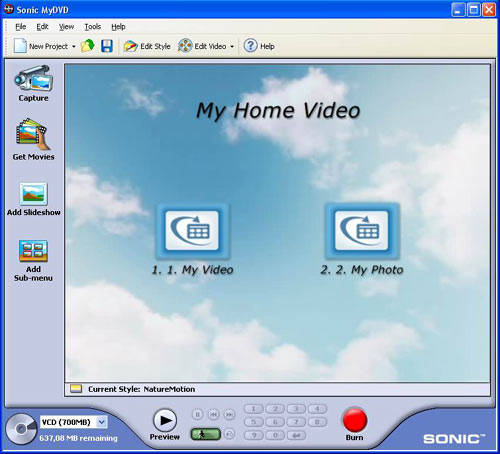Click the Capture camcorder icon
Image resolution: width=500 pixels, height=454 pixels.
33,78
